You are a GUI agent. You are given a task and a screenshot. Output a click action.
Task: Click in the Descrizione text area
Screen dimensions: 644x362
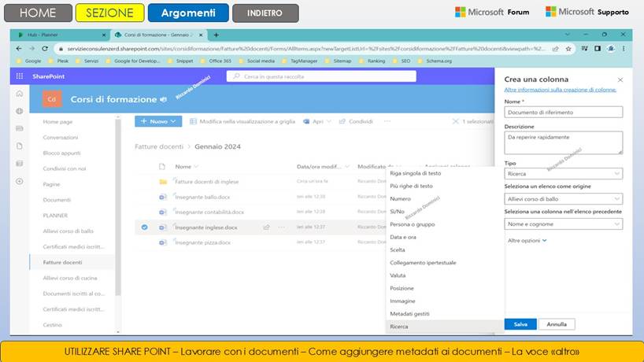pyautogui.click(x=563, y=142)
